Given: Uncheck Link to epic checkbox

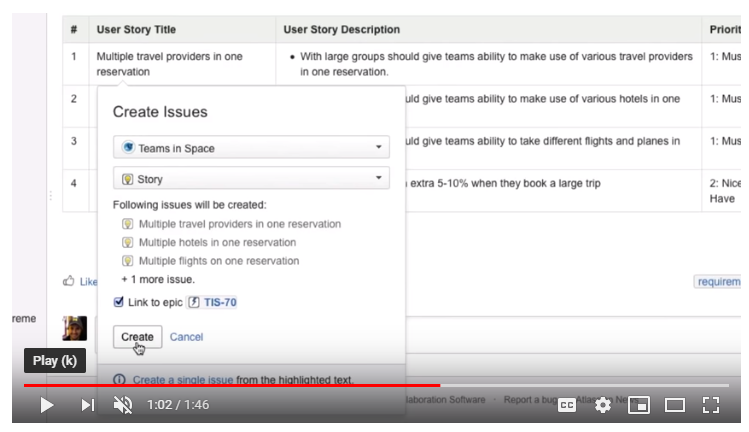Looking at the screenshot, I should (x=118, y=302).
